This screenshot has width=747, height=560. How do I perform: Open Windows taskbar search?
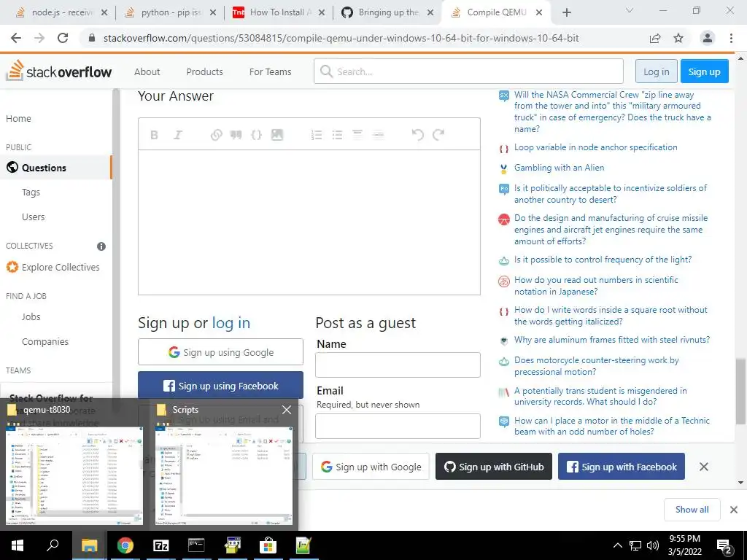(53, 545)
